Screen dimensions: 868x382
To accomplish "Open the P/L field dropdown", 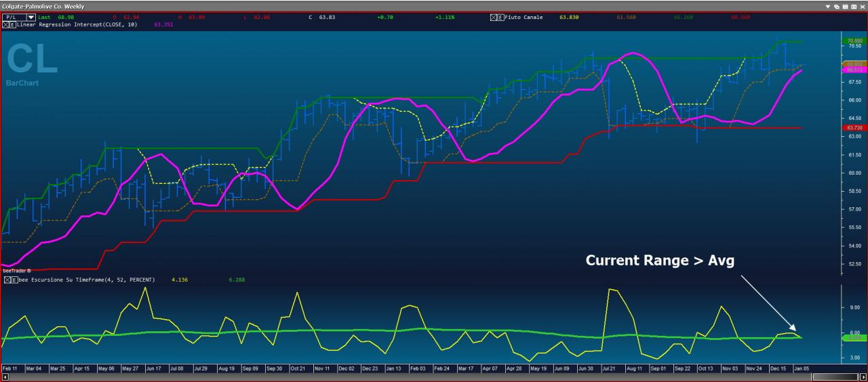I will tap(31, 17).
